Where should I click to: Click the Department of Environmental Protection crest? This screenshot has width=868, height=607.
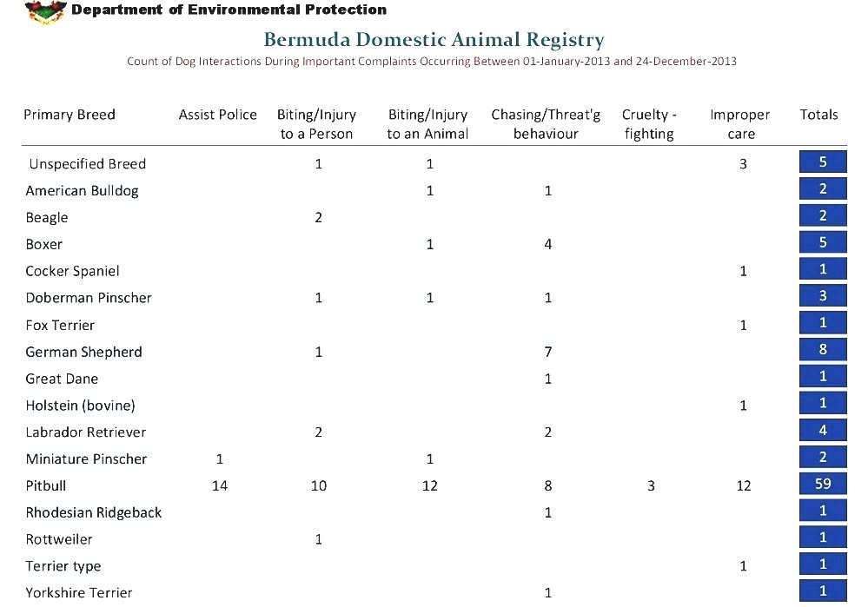click(x=46, y=11)
